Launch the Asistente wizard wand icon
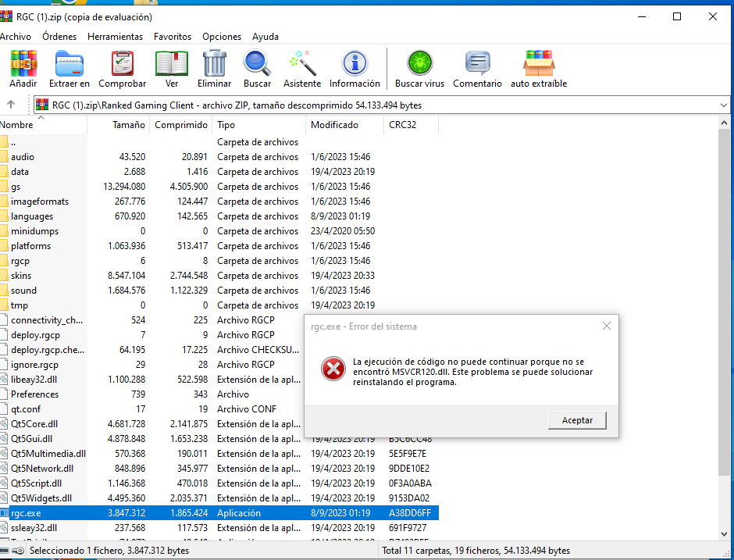 [x=302, y=63]
